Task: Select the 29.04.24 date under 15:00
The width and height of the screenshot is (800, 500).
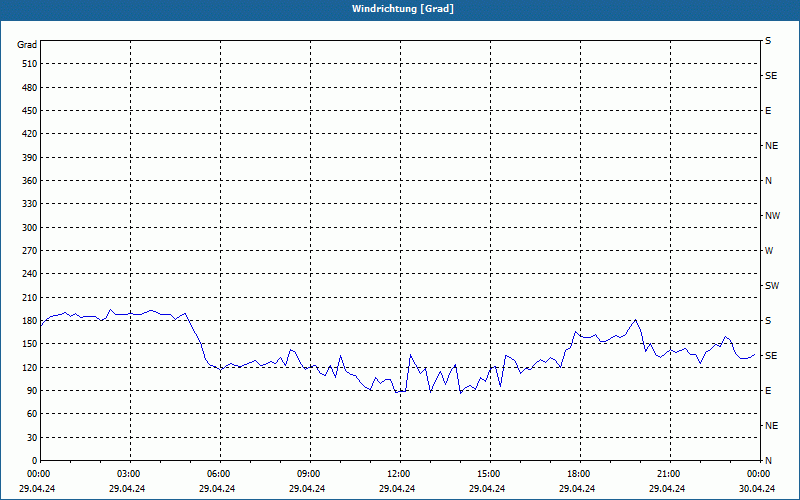Action: point(487,488)
